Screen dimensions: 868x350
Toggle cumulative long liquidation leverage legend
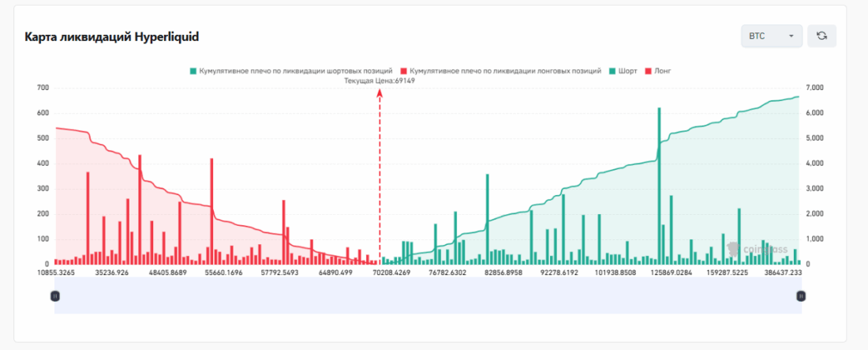[500, 71]
